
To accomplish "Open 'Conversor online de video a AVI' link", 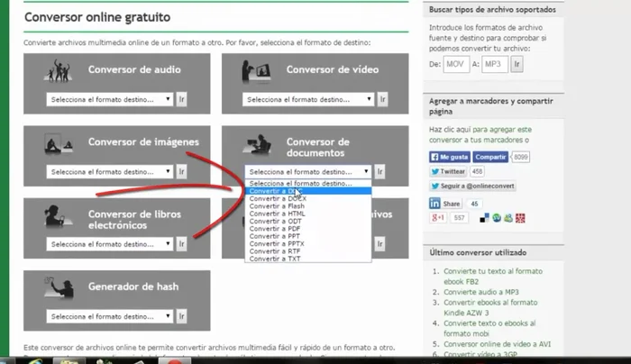I will point(497,344).
